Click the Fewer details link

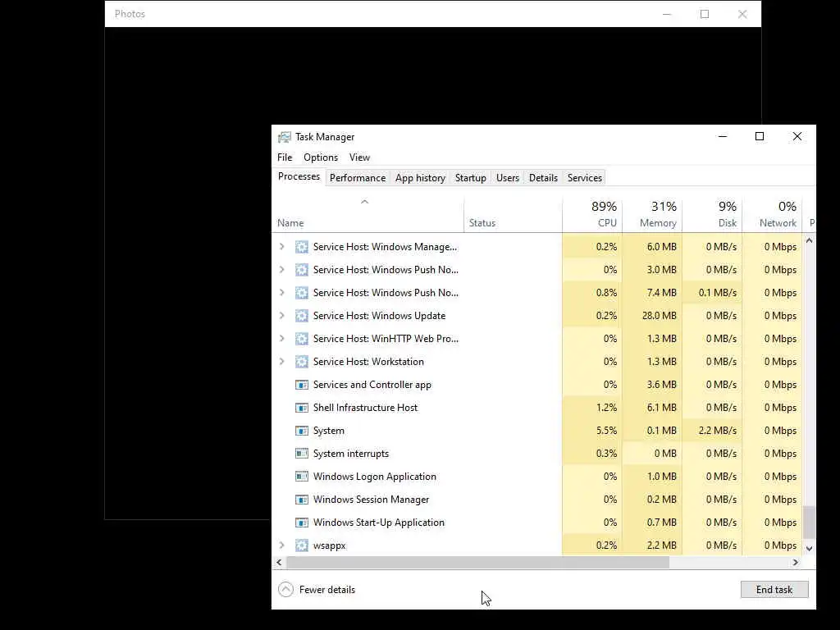(326, 590)
